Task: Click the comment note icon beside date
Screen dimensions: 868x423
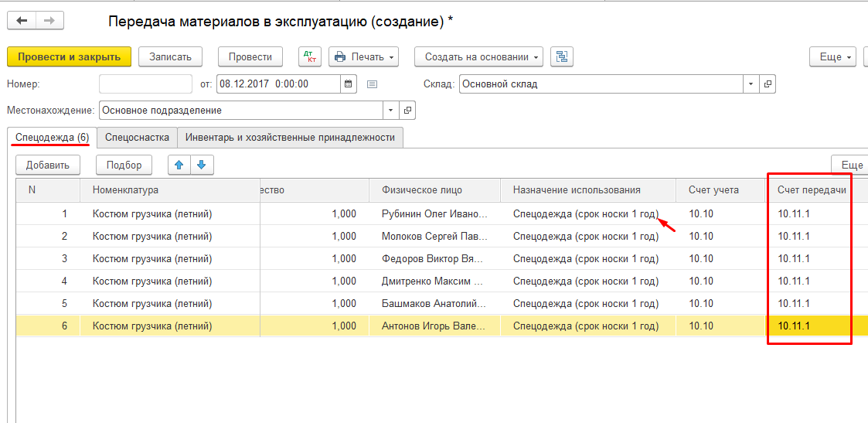Action: pyautogui.click(x=372, y=84)
